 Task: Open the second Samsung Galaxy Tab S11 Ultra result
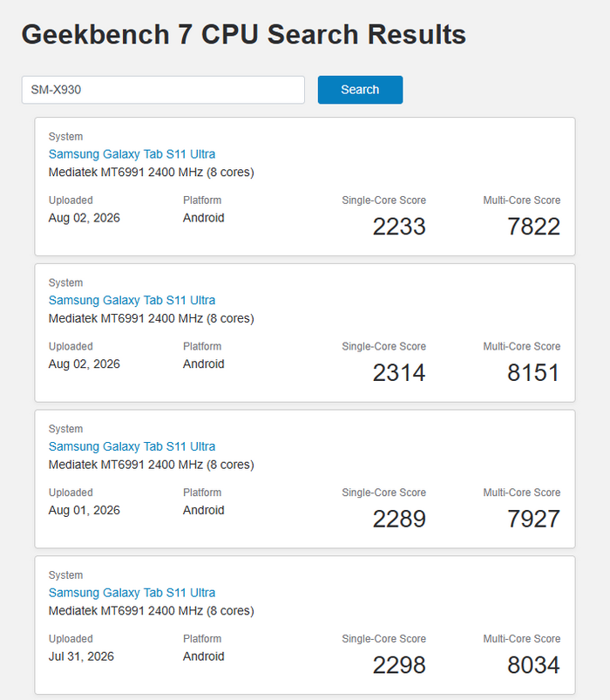click(x=132, y=300)
